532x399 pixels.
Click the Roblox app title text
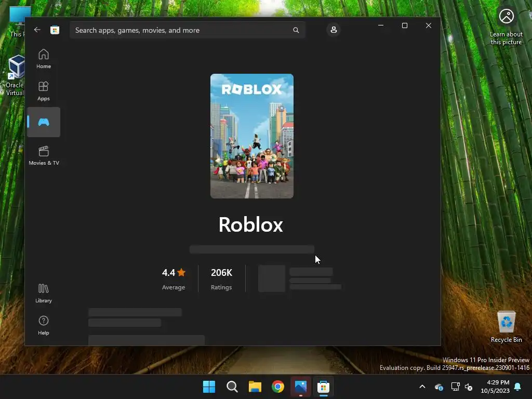tap(251, 224)
